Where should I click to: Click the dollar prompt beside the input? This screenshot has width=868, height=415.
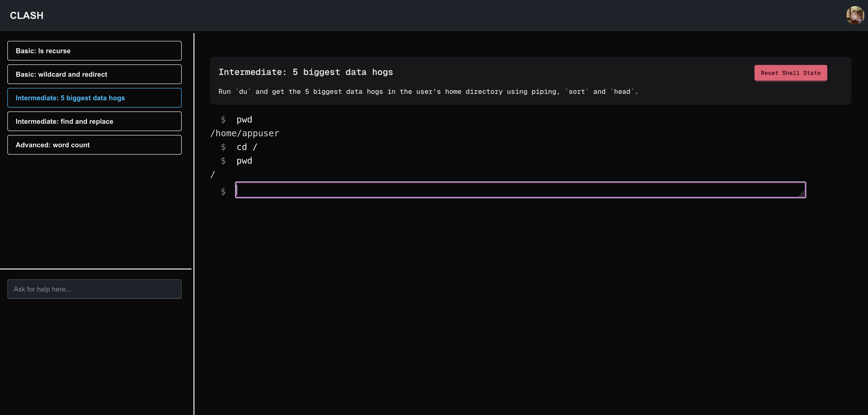223,192
